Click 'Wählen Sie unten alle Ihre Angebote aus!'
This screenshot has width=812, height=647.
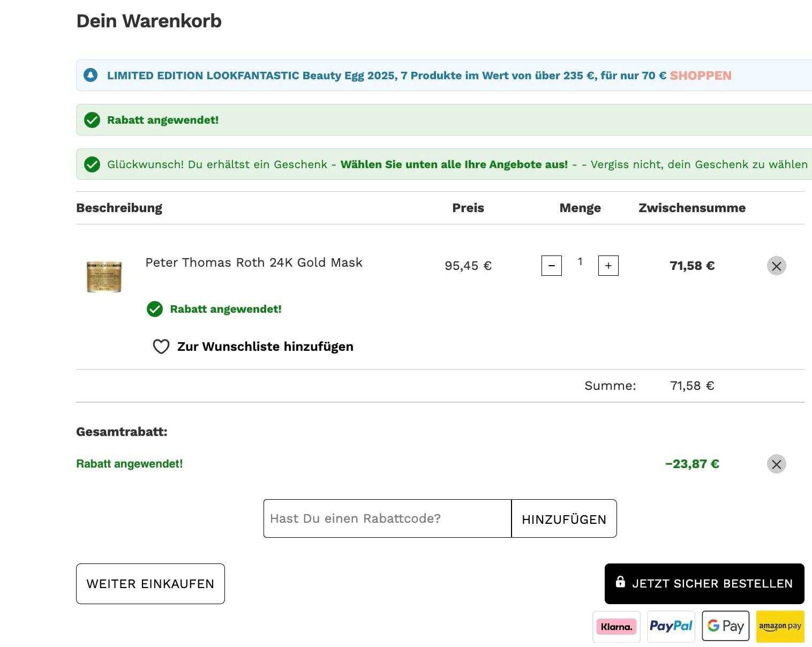pyautogui.click(x=454, y=164)
